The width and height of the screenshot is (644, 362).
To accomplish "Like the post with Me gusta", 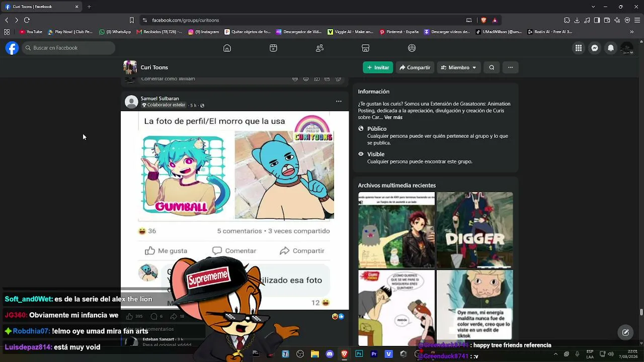I will click(x=167, y=251).
